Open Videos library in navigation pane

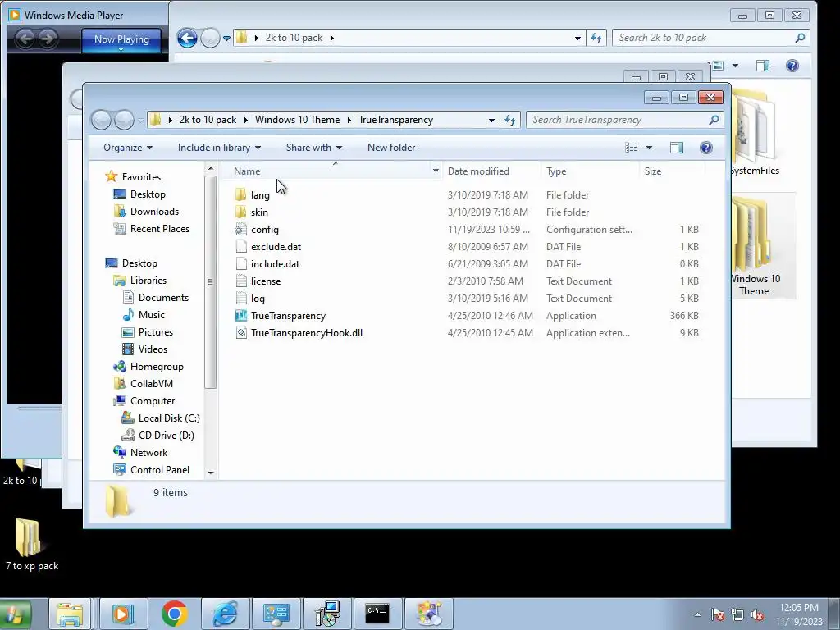pos(153,349)
